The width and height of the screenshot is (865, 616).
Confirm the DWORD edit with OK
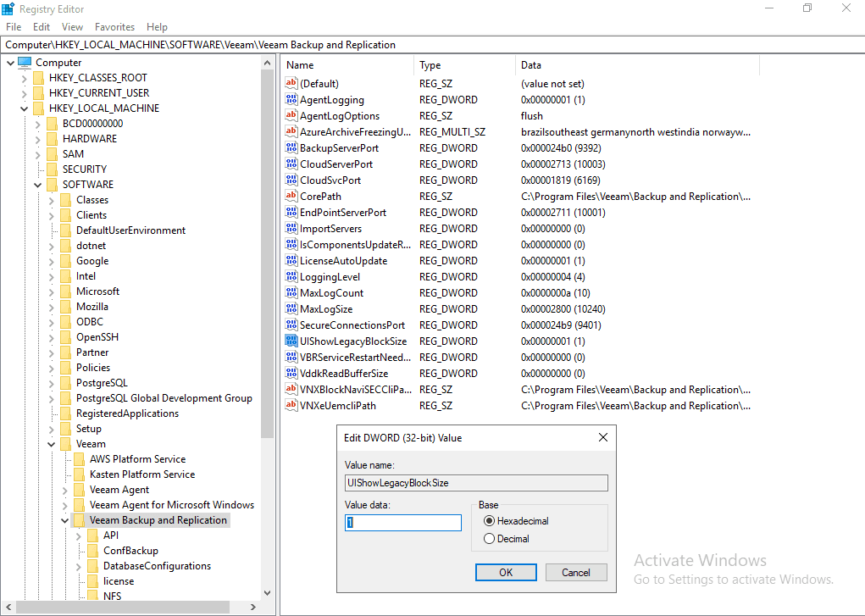[506, 572]
